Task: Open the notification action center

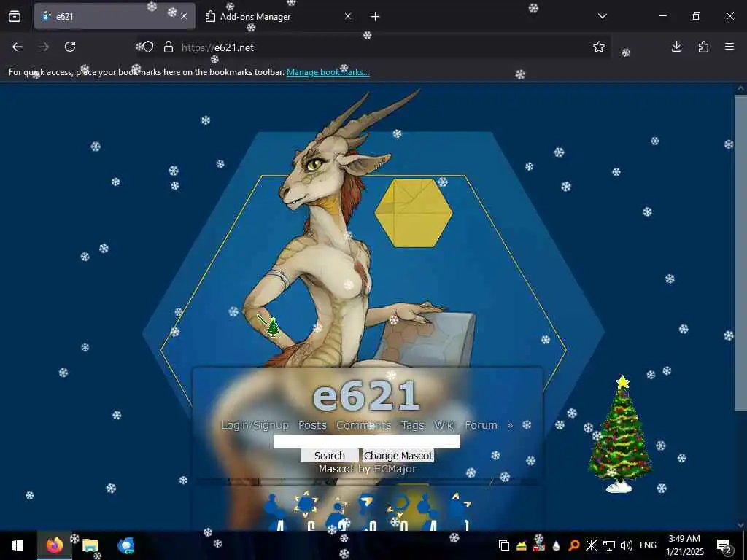Action: click(724, 545)
